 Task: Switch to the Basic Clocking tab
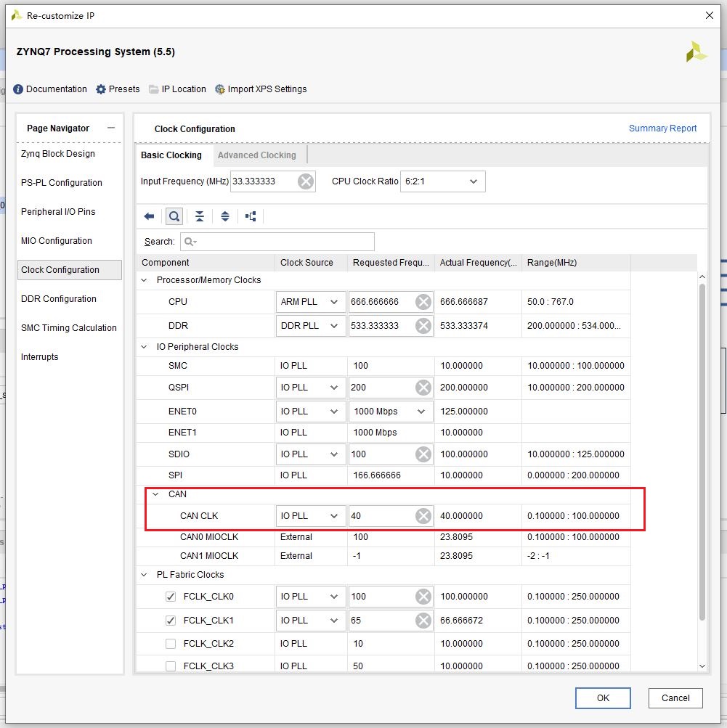(171, 155)
